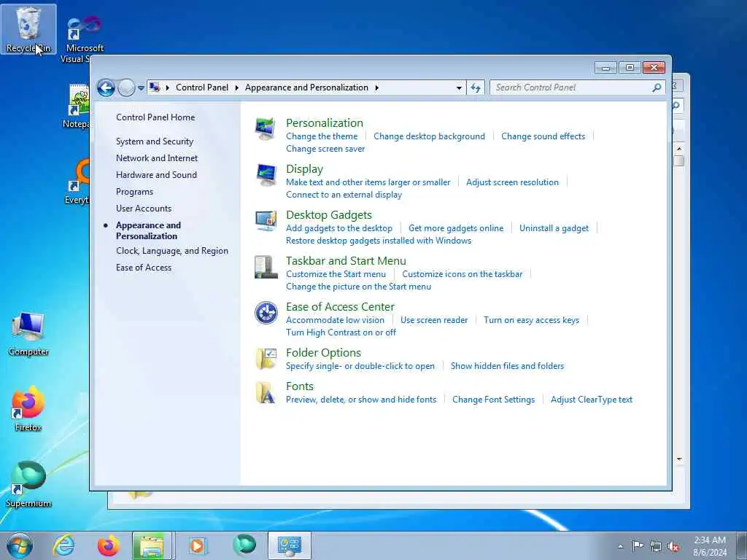Click Change Font Settings link
The height and width of the screenshot is (560, 747).
tap(494, 400)
